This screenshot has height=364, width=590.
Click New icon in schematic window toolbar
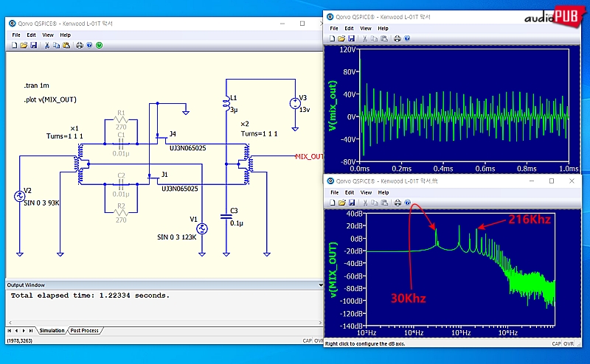[x=14, y=46]
